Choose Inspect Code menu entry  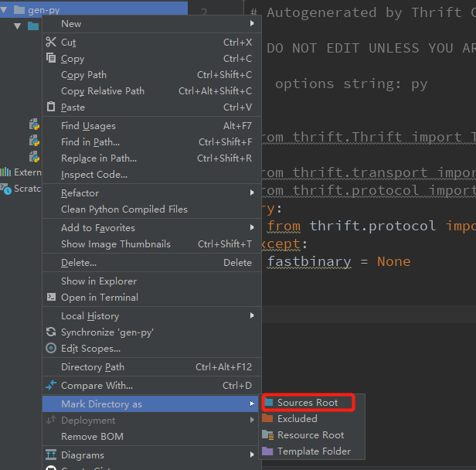(151, 174)
